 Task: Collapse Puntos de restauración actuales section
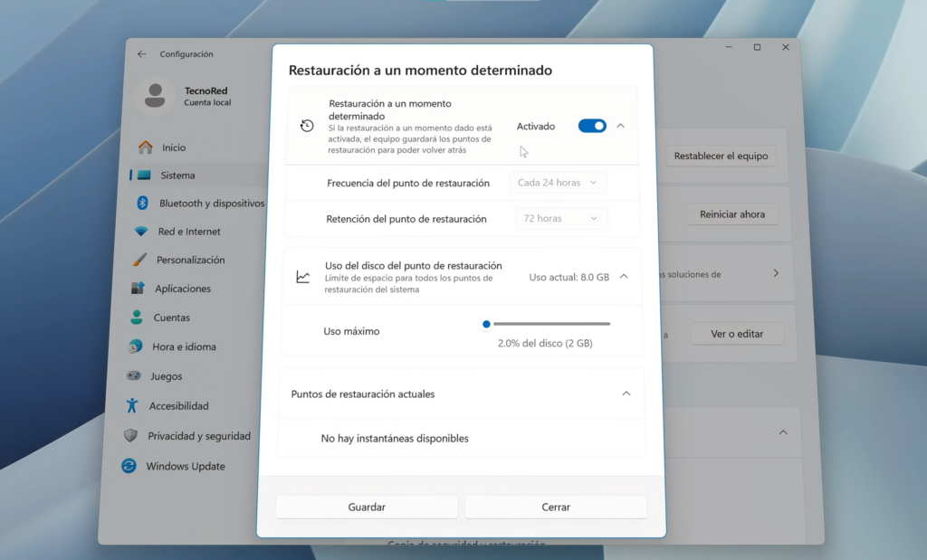626,394
